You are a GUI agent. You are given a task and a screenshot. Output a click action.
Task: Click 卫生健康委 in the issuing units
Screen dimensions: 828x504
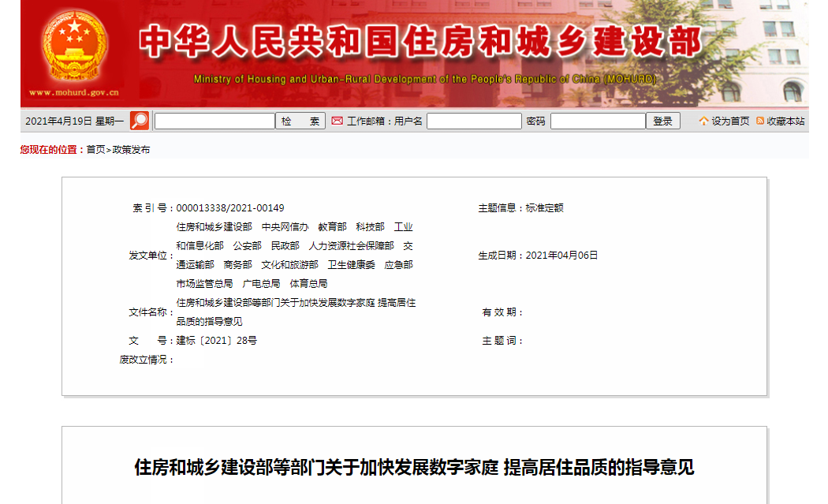pyautogui.click(x=351, y=265)
